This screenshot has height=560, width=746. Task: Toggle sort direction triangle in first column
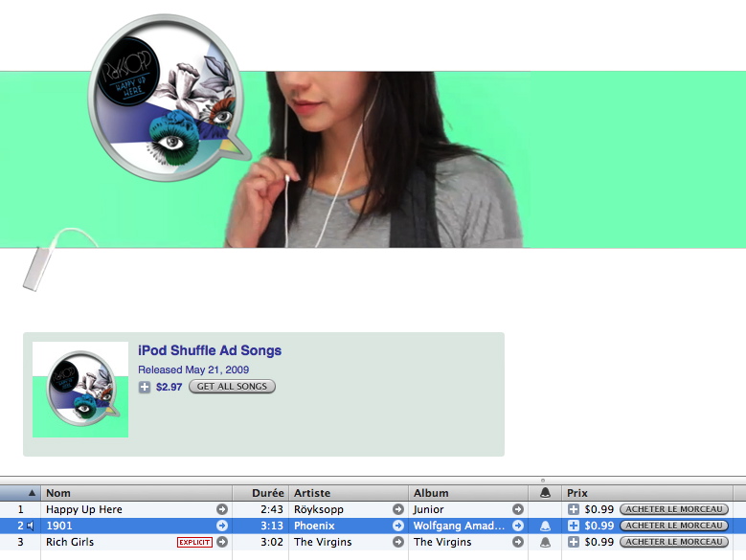click(32, 493)
